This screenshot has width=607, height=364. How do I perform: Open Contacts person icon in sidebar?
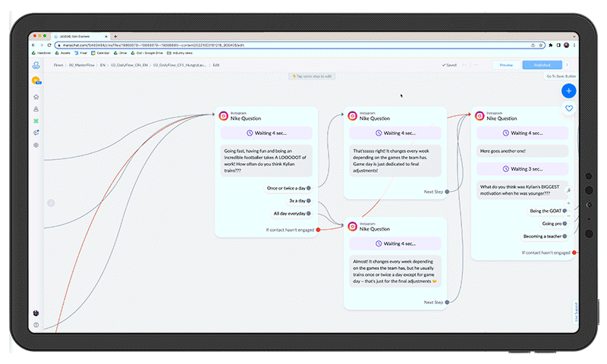pyautogui.click(x=36, y=109)
